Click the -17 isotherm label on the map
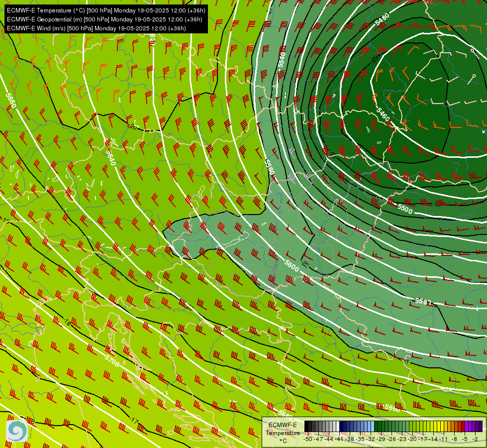 (134, 421)
